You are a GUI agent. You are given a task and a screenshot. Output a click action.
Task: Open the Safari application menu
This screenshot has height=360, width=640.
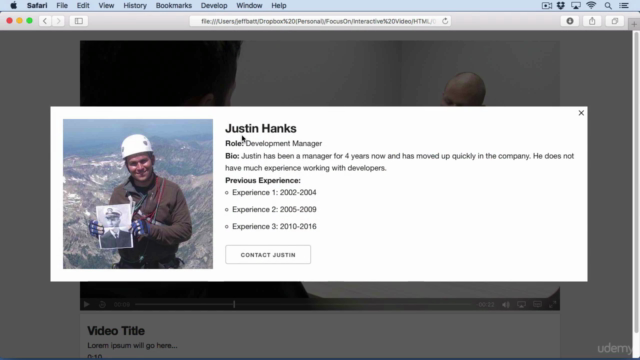pos(37,5)
